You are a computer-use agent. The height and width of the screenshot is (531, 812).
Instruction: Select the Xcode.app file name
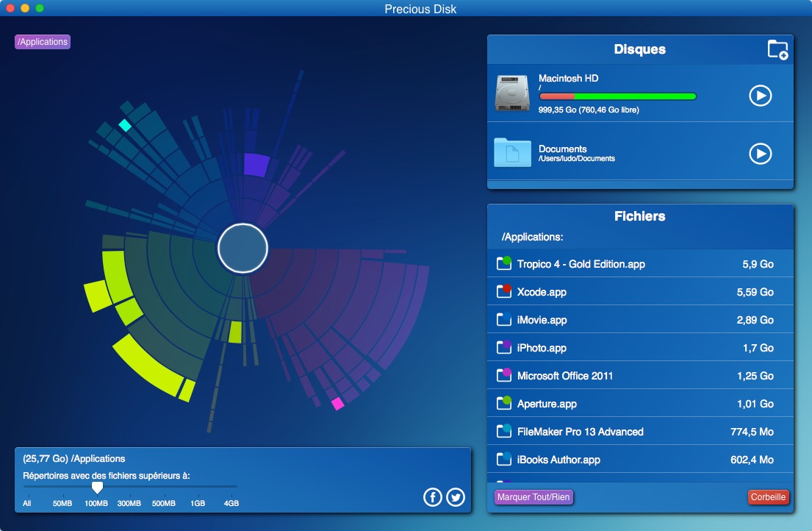pyautogui.click(x=542, y=292)
